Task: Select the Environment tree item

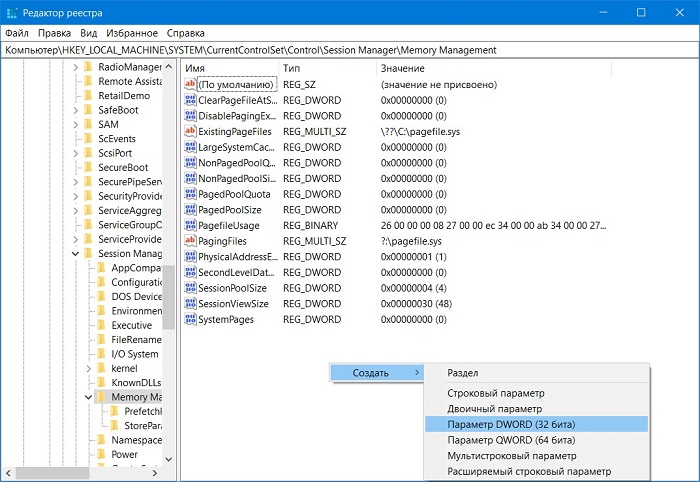Action: [x=136, y=311]
